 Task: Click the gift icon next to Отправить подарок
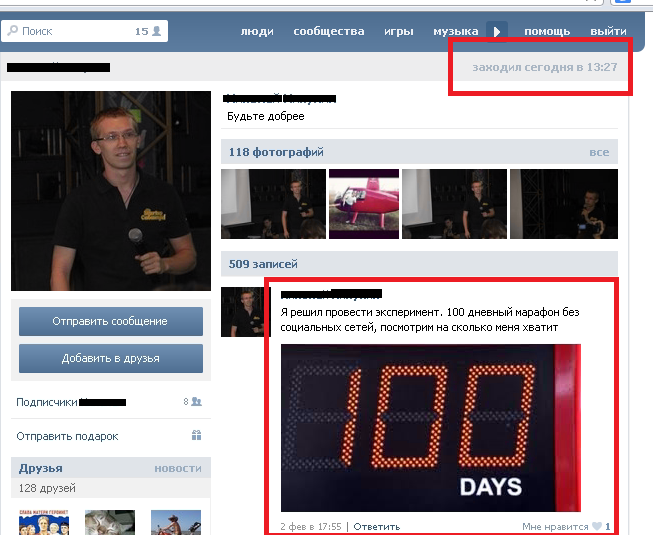pos(196,436)
